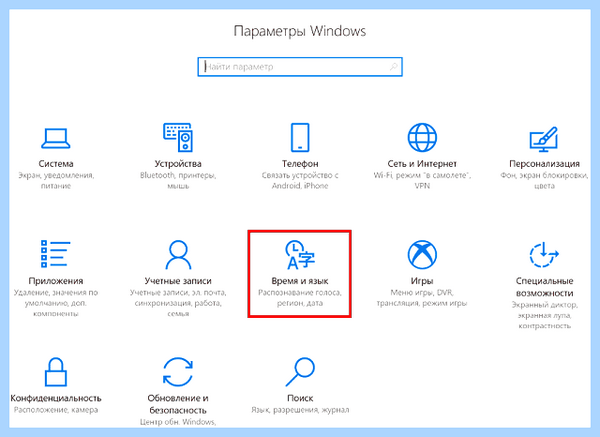Click the 'Специальные возможности' title

[544, 287]
